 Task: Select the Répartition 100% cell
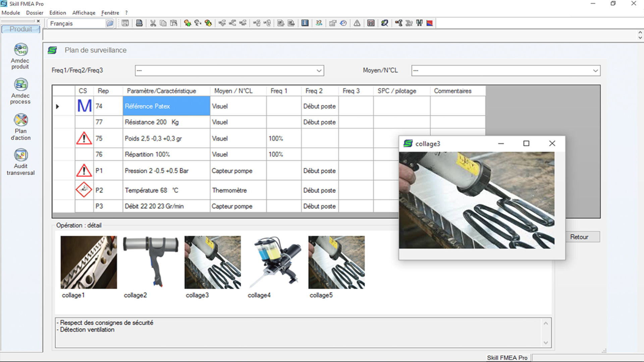pos(166,154)
